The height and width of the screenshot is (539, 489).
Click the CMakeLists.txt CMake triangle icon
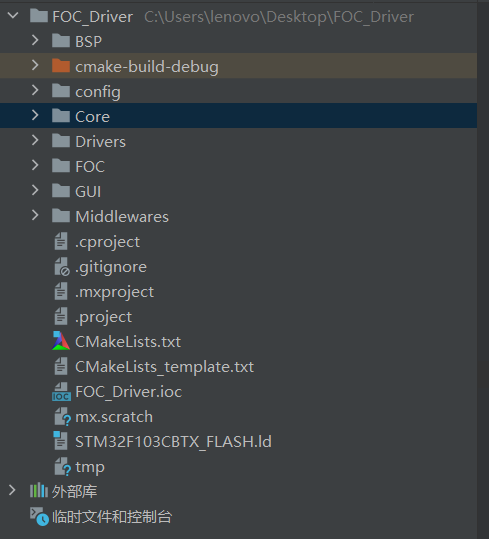(61, 341)
